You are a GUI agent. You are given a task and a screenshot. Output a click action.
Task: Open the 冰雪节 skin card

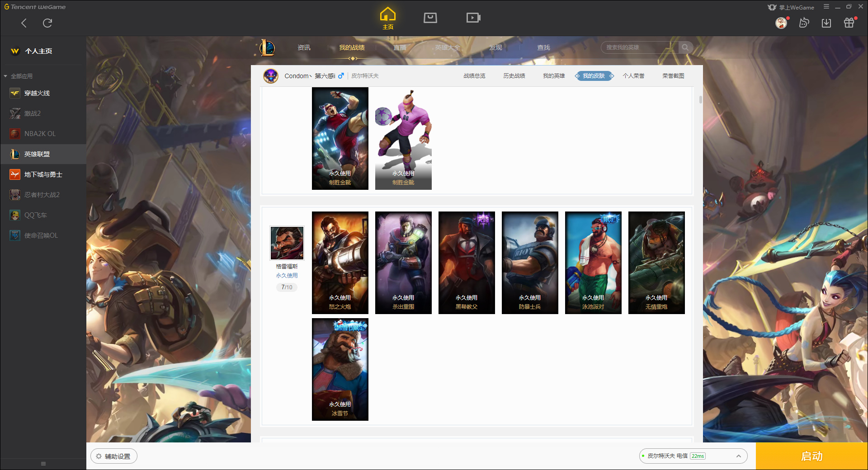(x=340, y=369)
